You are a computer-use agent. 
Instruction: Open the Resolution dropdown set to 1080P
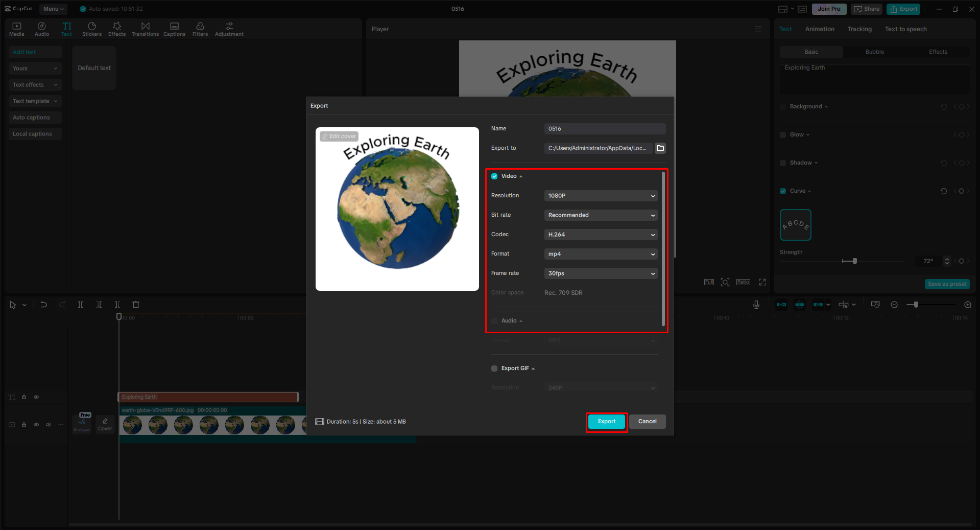(x=601, y=195)
